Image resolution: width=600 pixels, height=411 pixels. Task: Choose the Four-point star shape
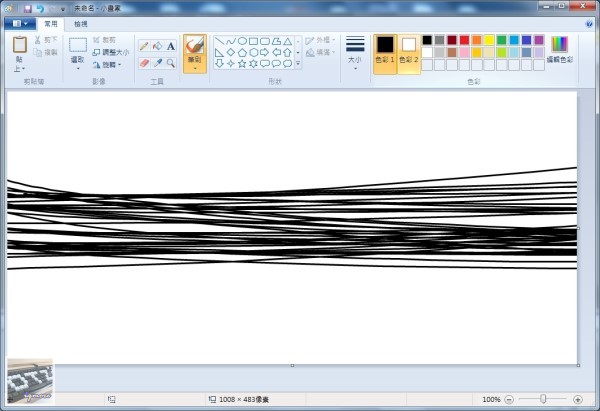(231, 64)
